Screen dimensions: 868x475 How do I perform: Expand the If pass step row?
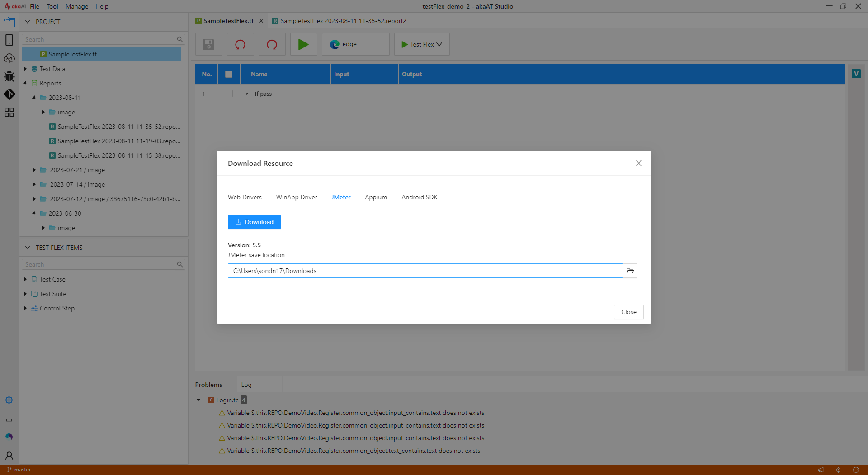[247, 94]
